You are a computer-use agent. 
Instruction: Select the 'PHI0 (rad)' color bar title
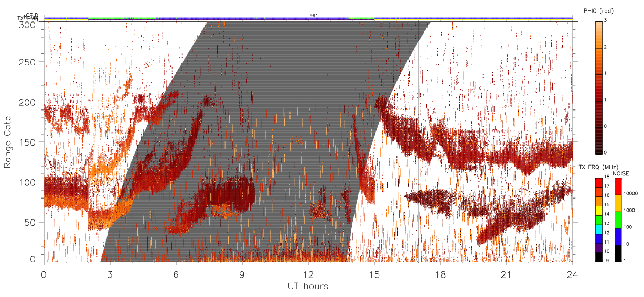[x=598, y=11]
